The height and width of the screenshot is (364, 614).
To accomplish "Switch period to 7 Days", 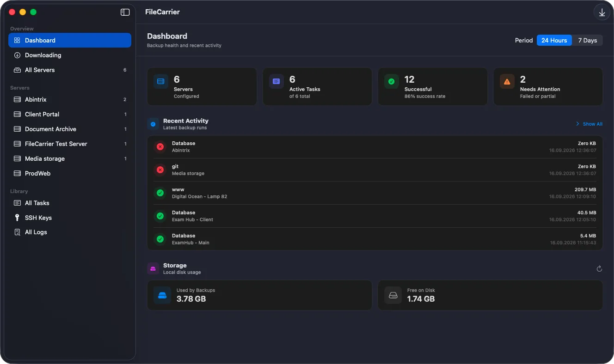I will 587,40.
